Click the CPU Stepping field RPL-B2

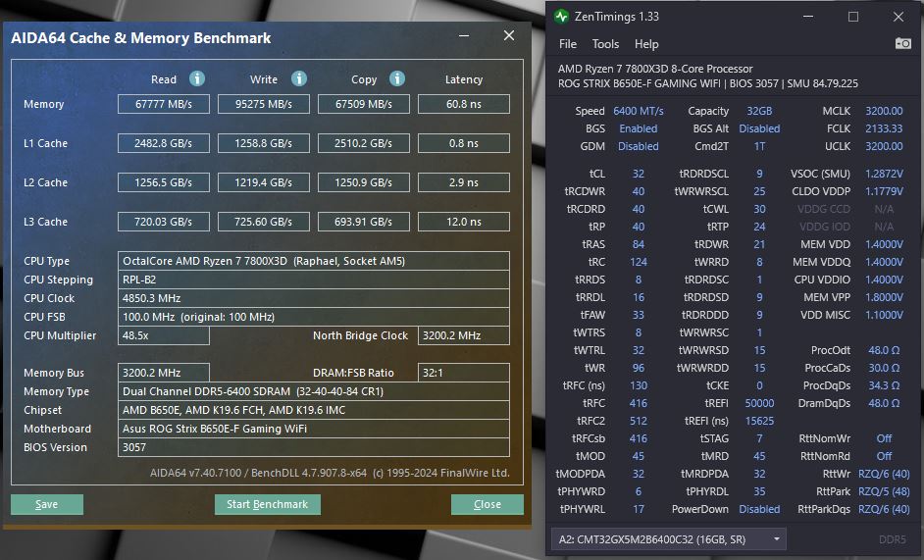[314, 280]
